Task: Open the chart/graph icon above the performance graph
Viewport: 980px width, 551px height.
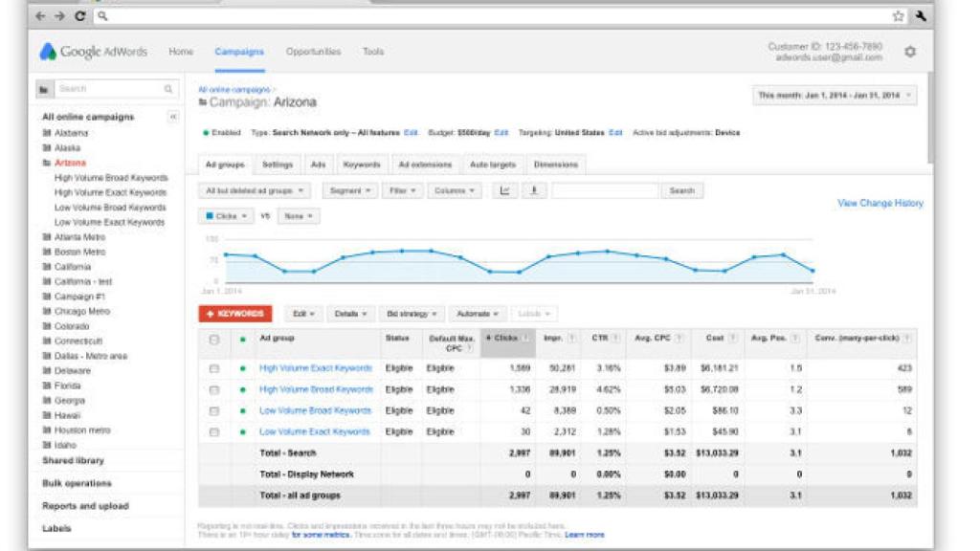Action: 502,188
